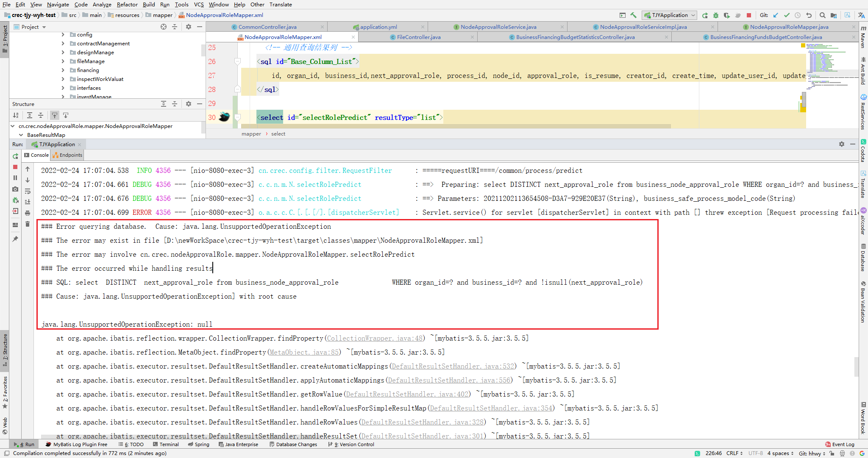The width and height of the screenshot is (868, 458).
Task: Click Git update project arrow icon
Action: (776, 15)
